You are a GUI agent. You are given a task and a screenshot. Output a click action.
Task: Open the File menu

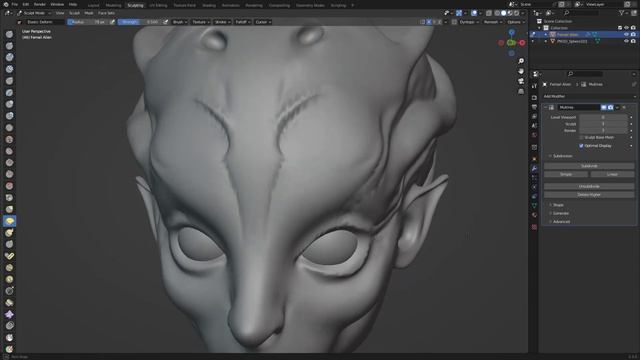point(14,4)
